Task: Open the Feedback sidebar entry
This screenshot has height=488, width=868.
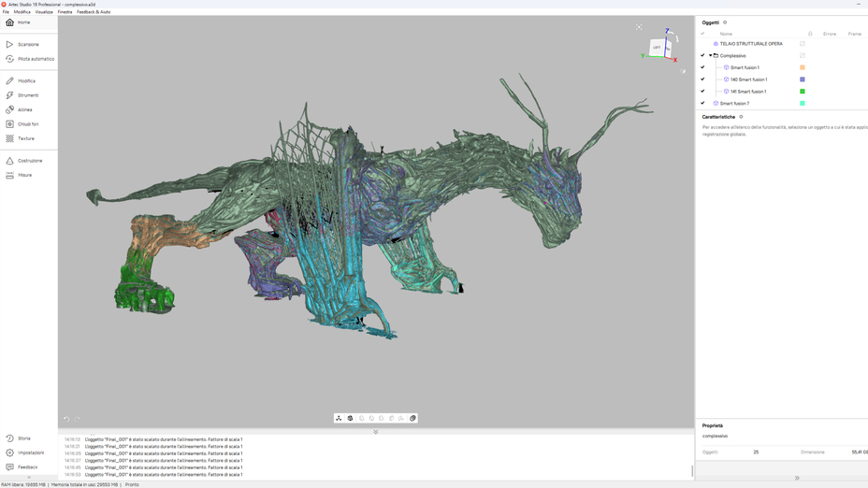Action: 28,467
